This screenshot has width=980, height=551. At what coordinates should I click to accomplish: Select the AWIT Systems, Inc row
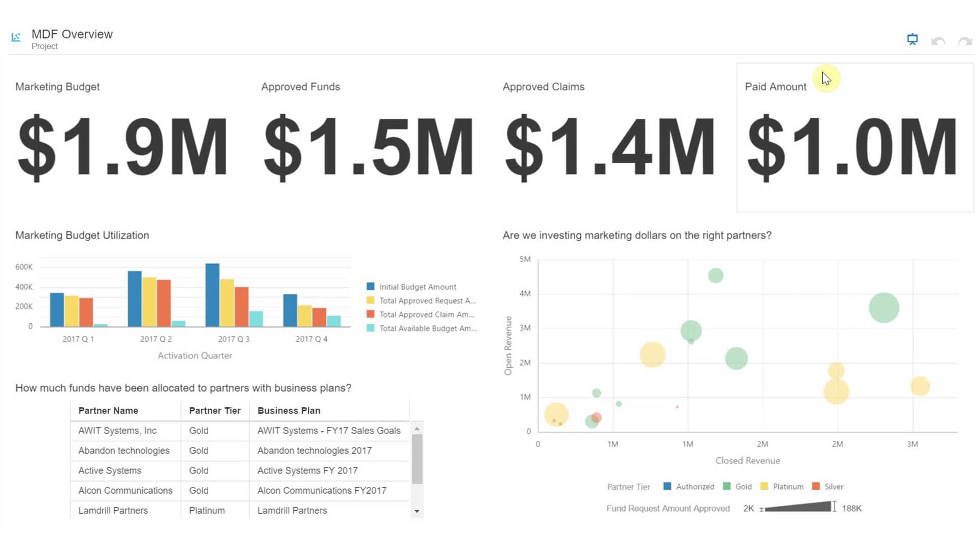[117, 431]
